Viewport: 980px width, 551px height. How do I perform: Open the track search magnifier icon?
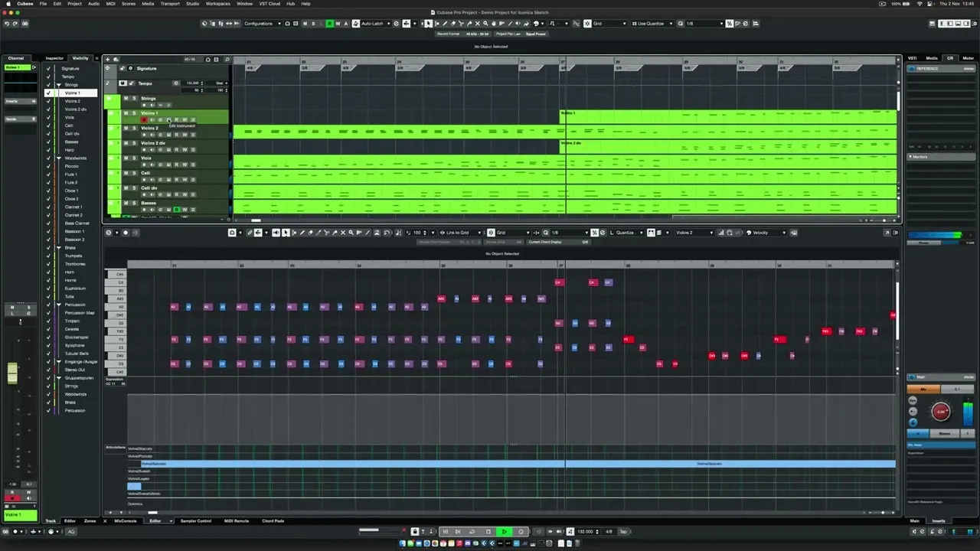coord(227,59)
